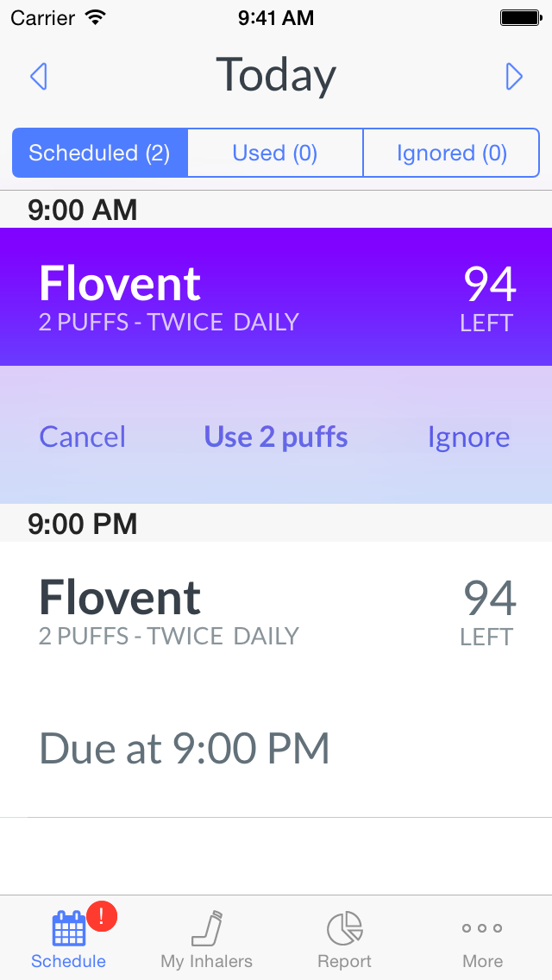
Task: Go to previous day arrow
Action: tap(39, 76)
